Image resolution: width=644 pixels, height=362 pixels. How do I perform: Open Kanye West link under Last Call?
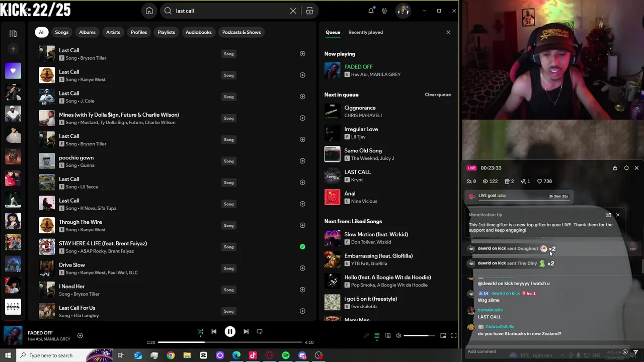click(92, 79)
